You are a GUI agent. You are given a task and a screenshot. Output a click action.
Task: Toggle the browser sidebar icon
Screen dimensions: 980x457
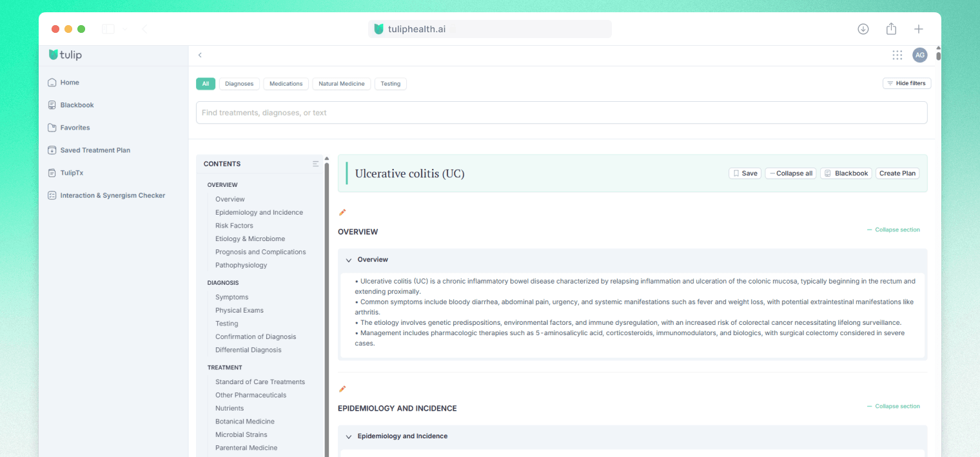click(x=108, y=29)
